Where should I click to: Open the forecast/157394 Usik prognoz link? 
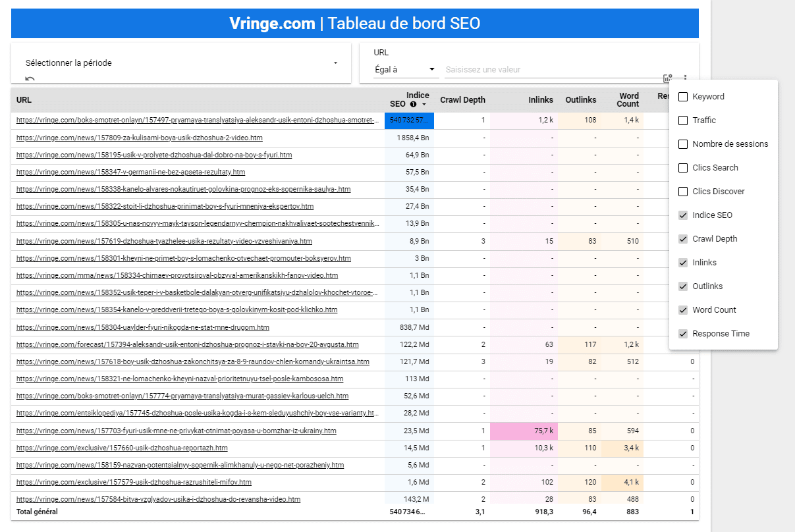[x=187, y=344]
